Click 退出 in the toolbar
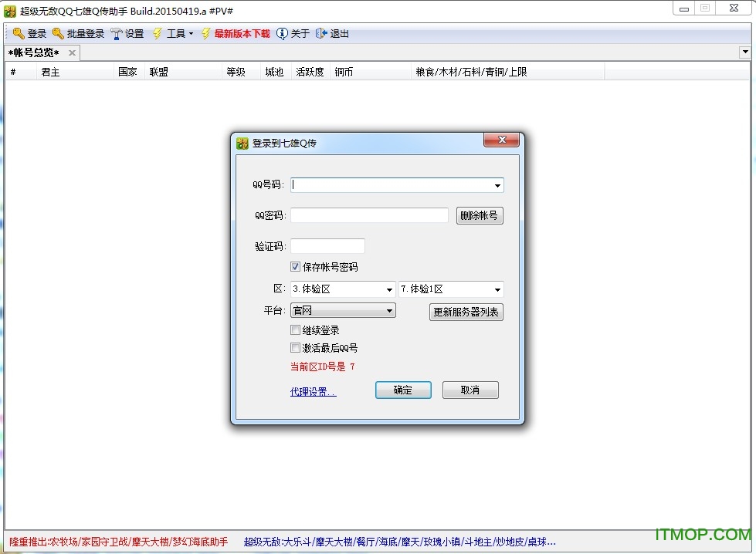Image resolution: width=756 pixels, height=554 pixels. coord(340,33)
